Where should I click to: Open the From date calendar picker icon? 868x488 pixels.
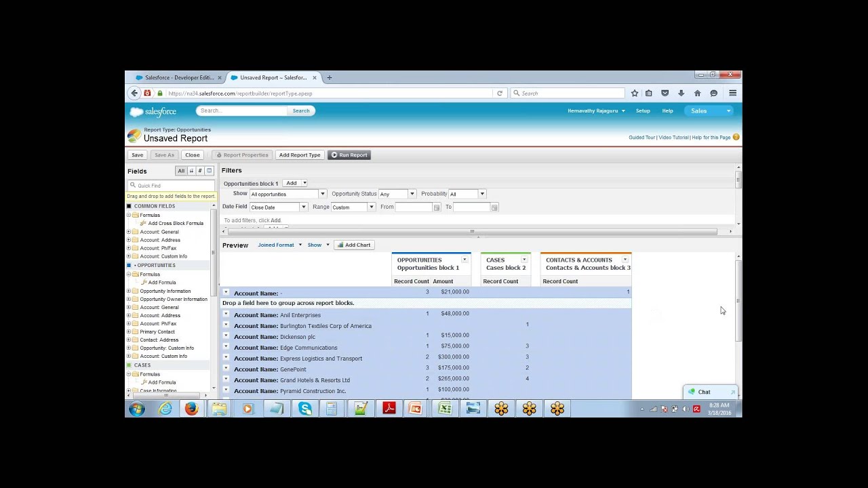[437, 207]
